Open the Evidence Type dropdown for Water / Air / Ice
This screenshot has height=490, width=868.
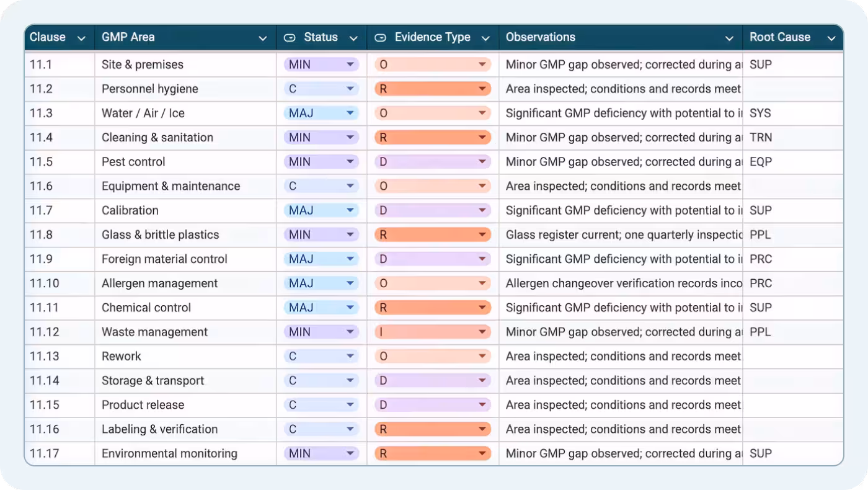pos(484,113)
